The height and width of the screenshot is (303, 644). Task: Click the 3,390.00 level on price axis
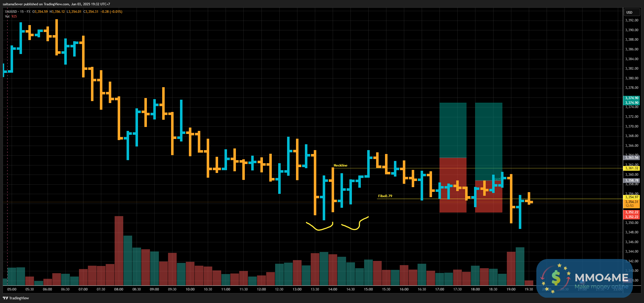click(631, 30)
